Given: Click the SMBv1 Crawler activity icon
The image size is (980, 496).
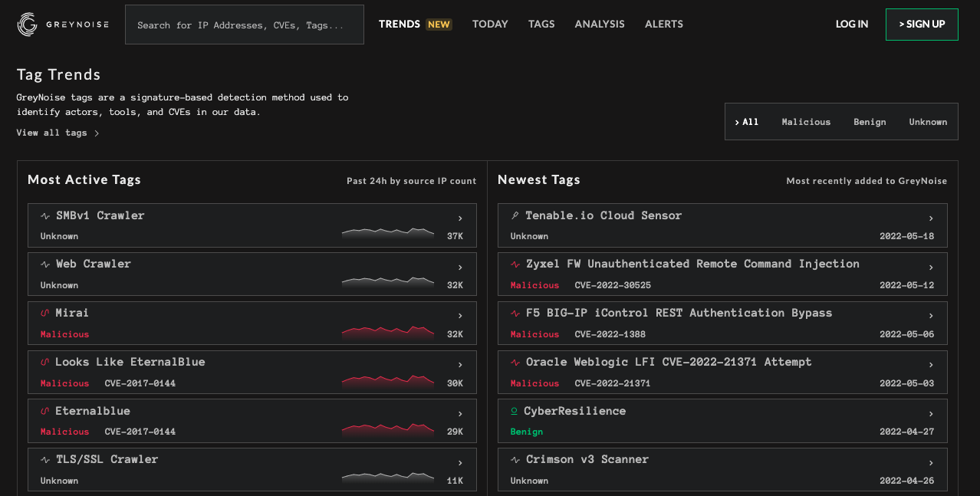Looking at the screenshot, I should [x=45, y=216].
